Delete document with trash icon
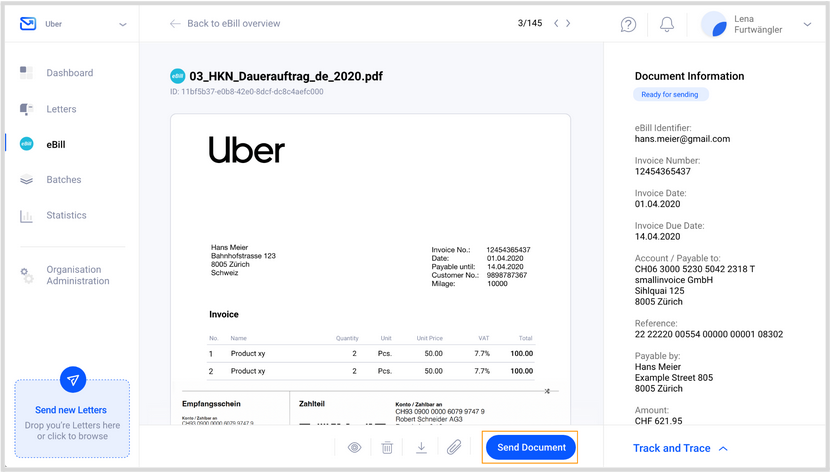Screen dimensions: 832x475 click(x=387, y=448)
